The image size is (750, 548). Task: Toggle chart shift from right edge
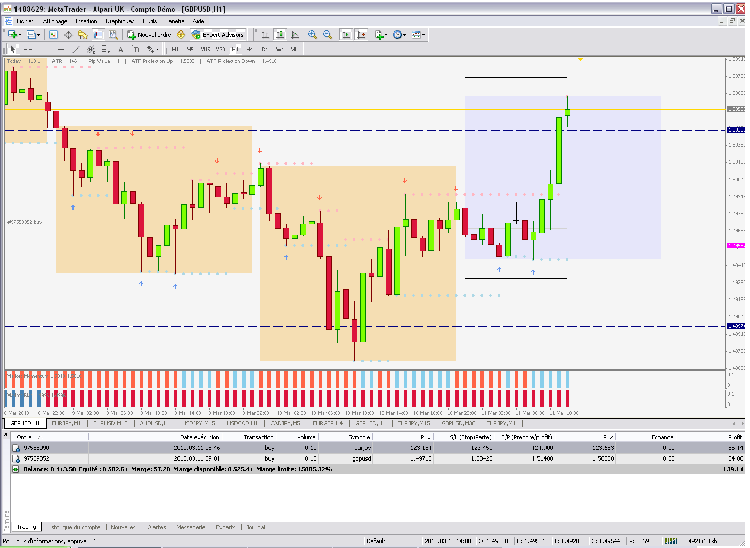point(359,34)
